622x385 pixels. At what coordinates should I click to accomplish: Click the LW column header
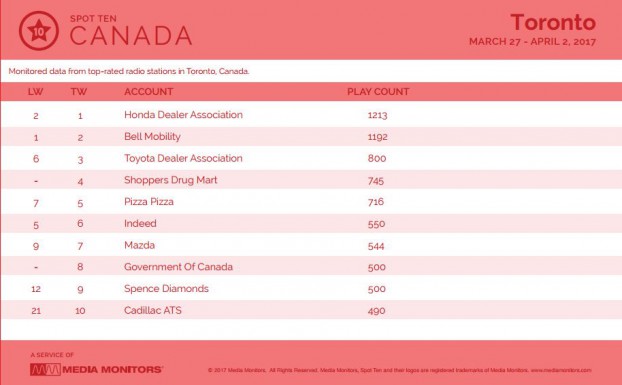click(35, 92)
